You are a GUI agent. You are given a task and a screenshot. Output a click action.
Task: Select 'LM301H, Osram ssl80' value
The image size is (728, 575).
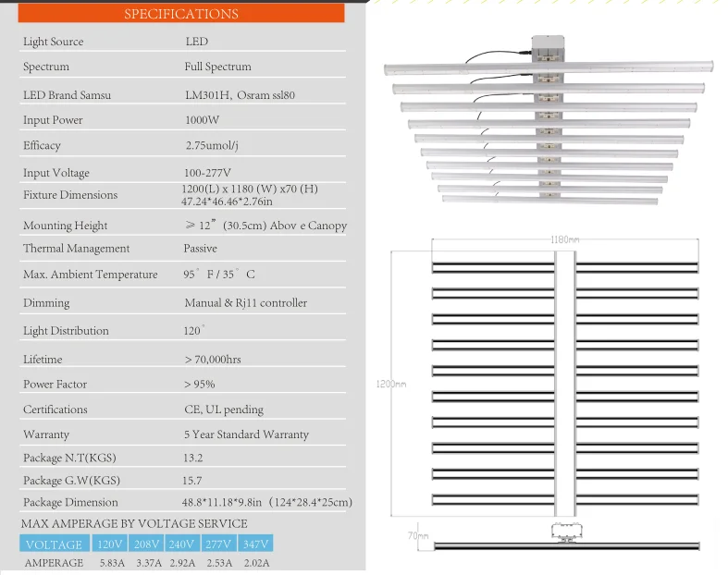240,95
